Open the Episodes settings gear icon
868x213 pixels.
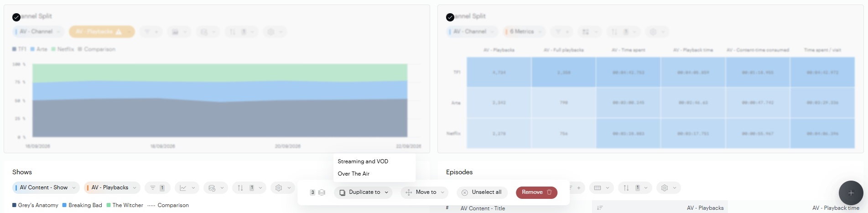[665, 188]
